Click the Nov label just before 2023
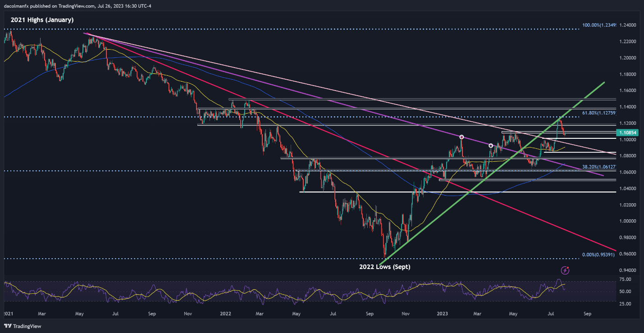Screen dimensions: 644x333 (405, 313)
